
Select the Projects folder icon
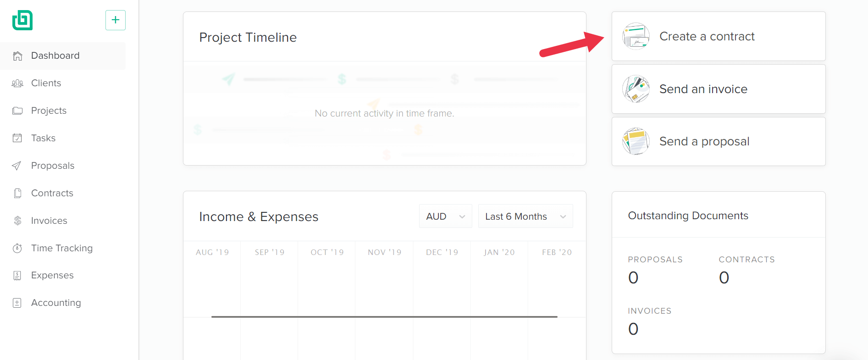pyautogui.click(x=17, y=111)
